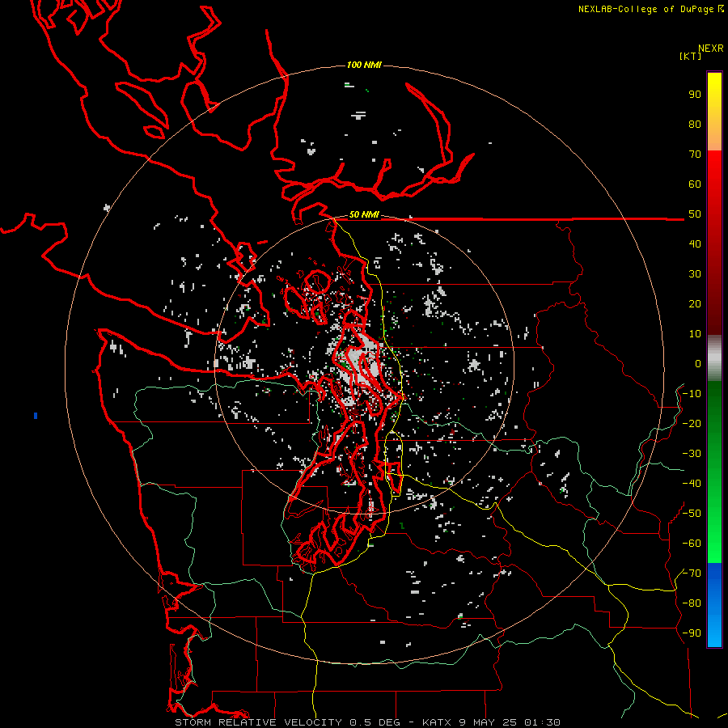This screenshot has height=728, width=728.
Task: Click the KATX station identifier in caption
Action: (x=437, y=722)
